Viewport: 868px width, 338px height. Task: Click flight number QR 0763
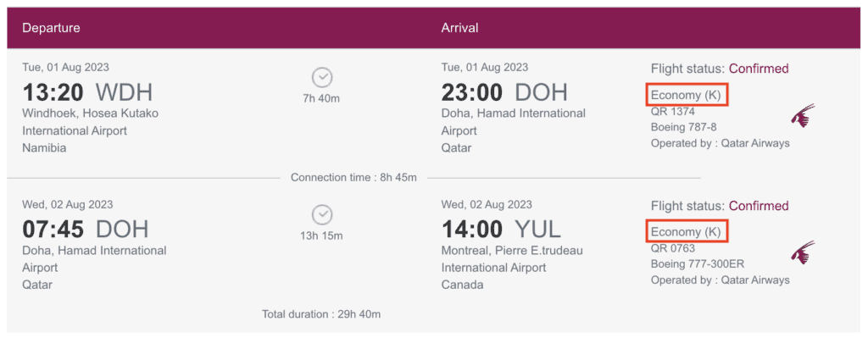pyautogui.click(x=672, y=248)
